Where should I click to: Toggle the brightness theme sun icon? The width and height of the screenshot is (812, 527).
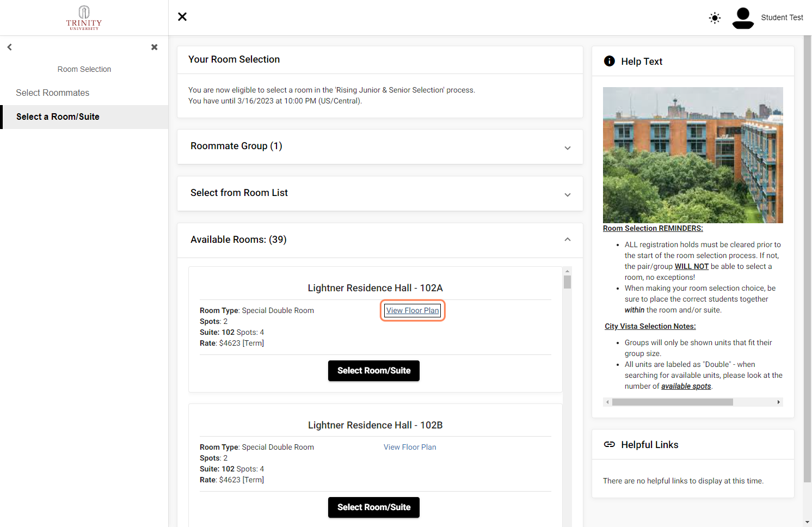pyautogui.click(x=715, y=18)
